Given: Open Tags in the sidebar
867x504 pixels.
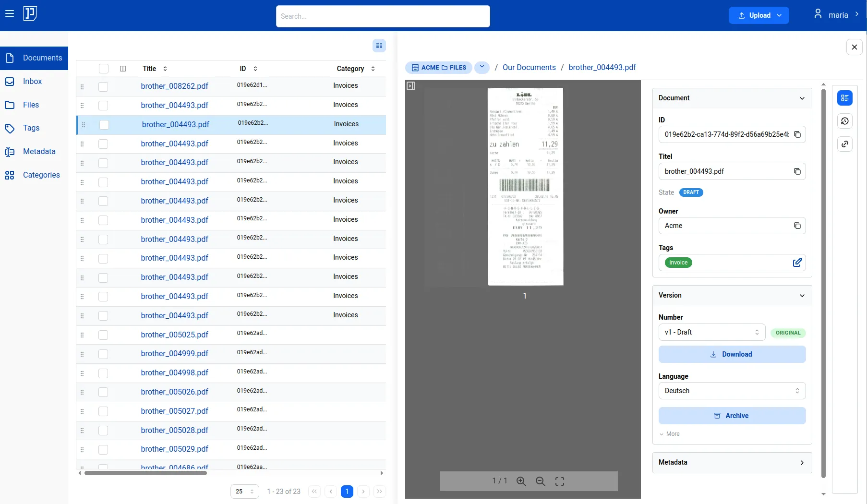Looking at the screenshot, I should [34, 128].
